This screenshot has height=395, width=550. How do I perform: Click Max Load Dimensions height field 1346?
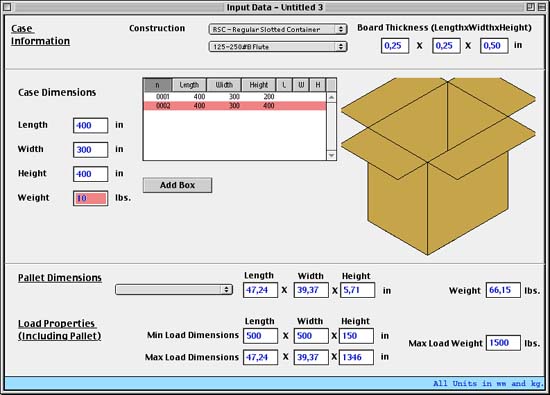click(356, 357)
